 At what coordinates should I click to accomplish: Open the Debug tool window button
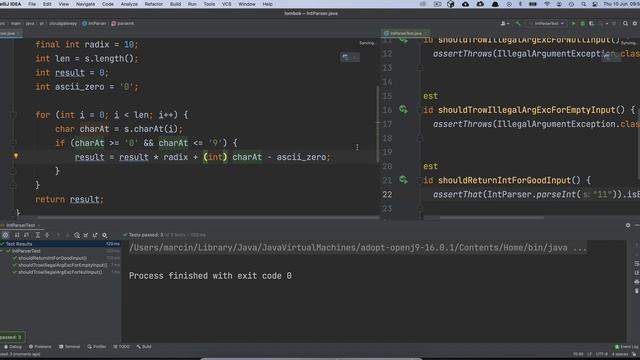pos(13,347)
